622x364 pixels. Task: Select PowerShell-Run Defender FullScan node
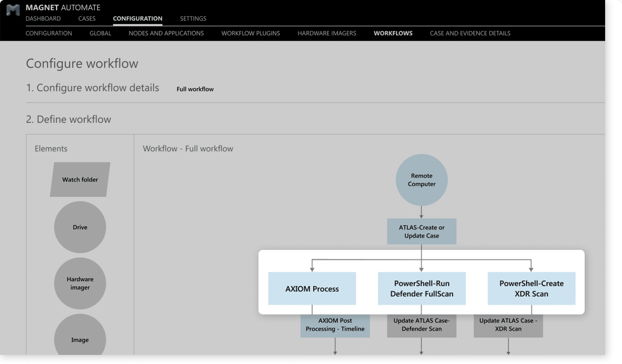pos(422,289)
